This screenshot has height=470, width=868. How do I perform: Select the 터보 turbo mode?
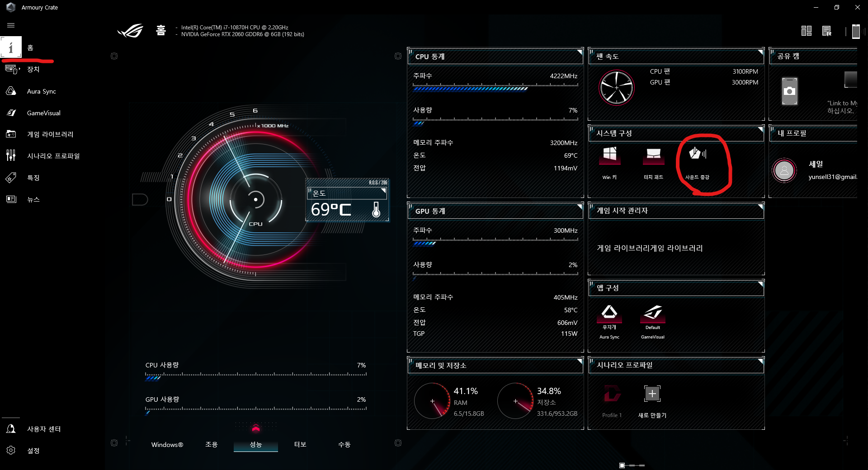click(300, 445)
